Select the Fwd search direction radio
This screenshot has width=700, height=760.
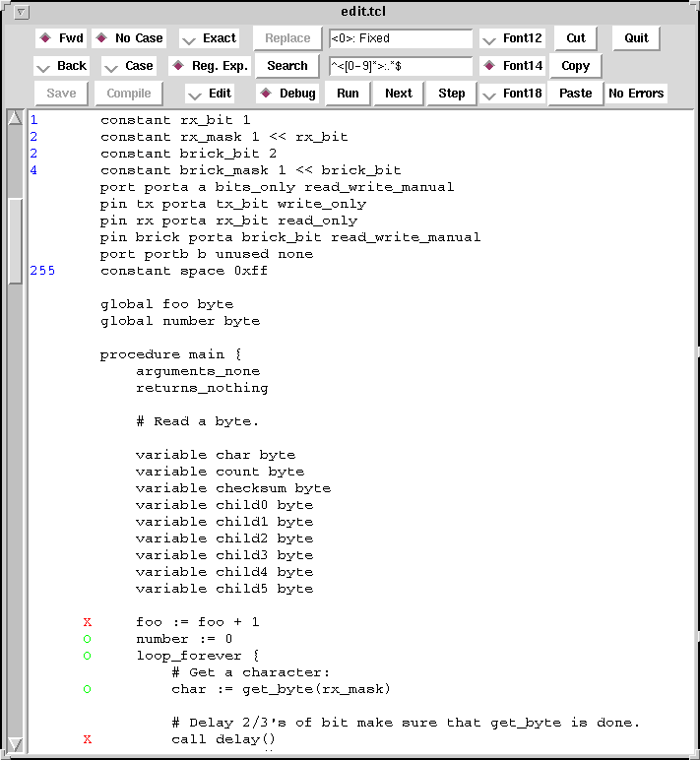61,38
